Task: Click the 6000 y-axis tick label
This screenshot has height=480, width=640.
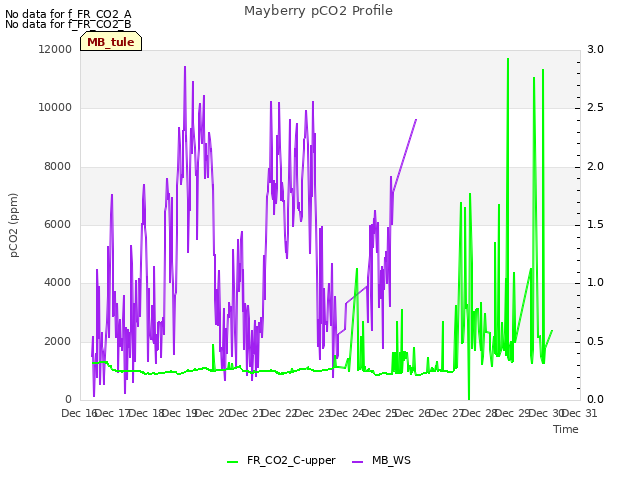Action: pyautogui.click(x=58, y=224)
